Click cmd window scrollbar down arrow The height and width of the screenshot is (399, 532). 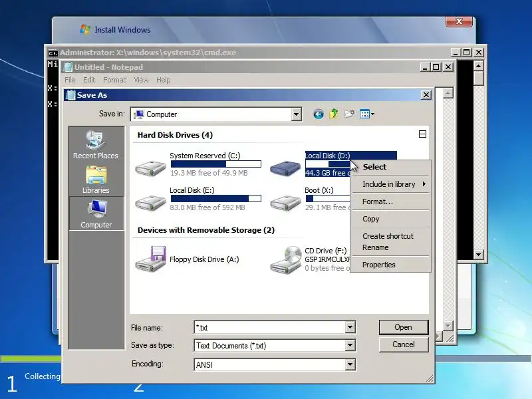click(x=478, y=255)
